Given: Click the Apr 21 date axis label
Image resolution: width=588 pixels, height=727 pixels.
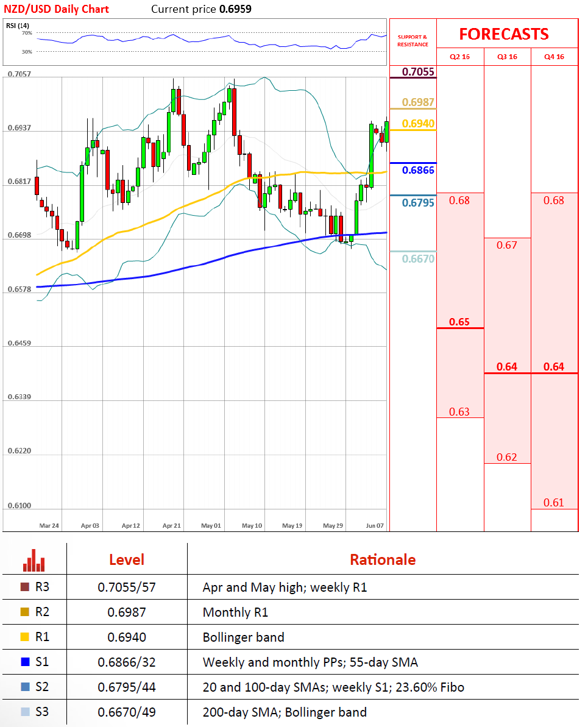Looking at the screenshot, I should pyautogui.click(x=172, y=525).
